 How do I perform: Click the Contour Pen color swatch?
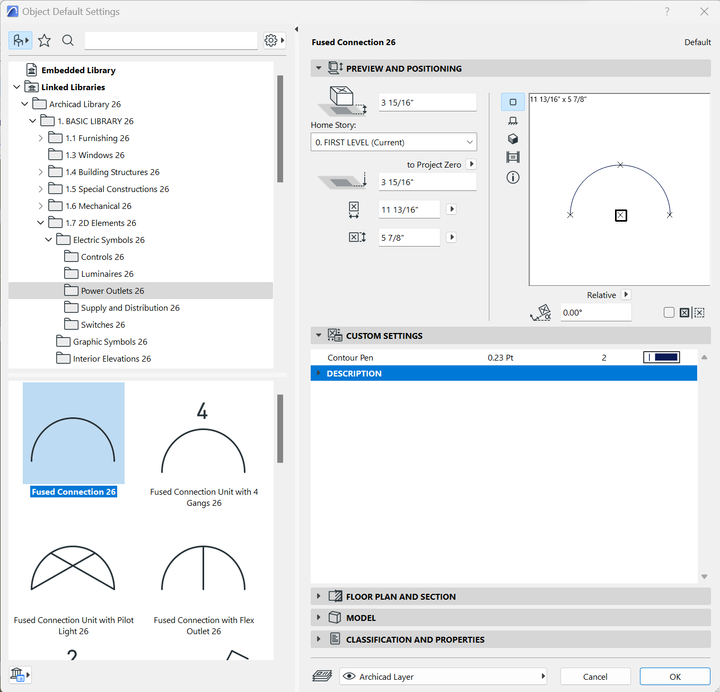662,357
